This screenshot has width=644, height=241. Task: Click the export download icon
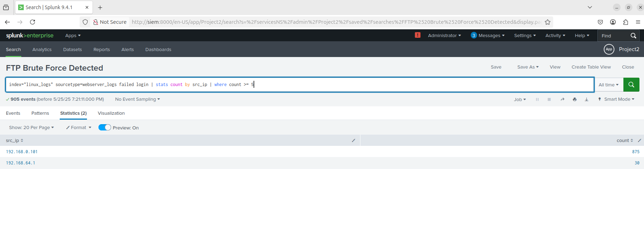[586, 99]
